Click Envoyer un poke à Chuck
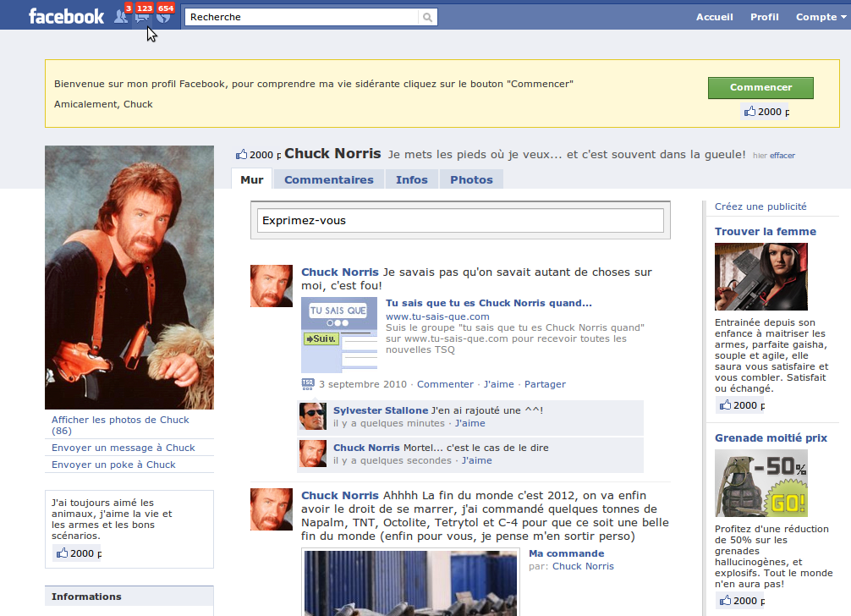Screen dimensions: 851x616 [113, 465]
